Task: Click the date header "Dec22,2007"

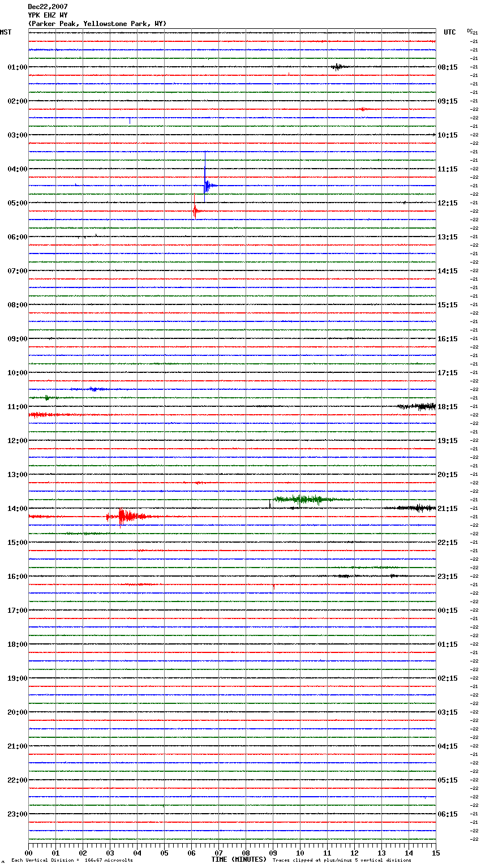Action: pyautogui.click(x=48, y=7)
